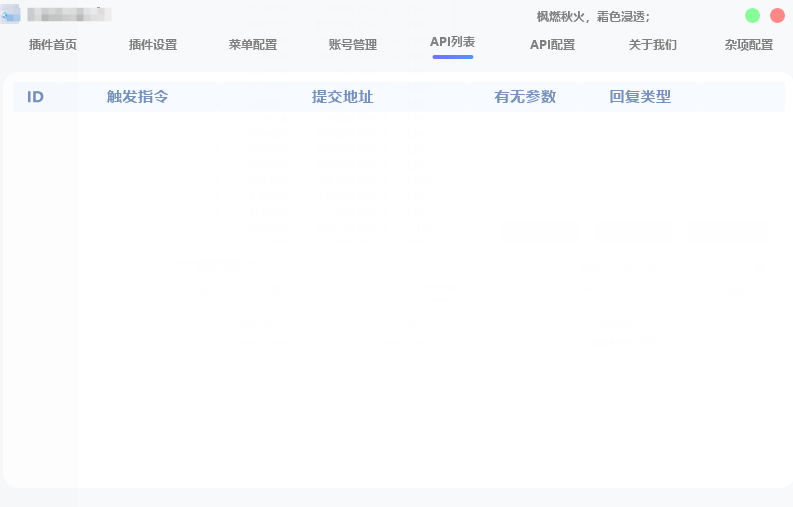793x507 pixels.
Task: Select the API列表 tab
Action: [453, 42]
